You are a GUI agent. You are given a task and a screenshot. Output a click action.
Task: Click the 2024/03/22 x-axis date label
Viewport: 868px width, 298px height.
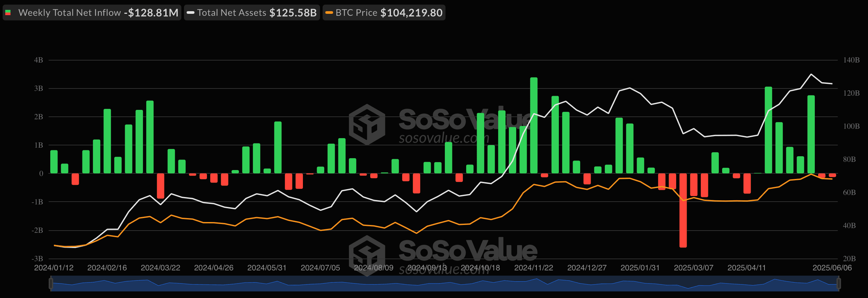click(x=160, y=268)
